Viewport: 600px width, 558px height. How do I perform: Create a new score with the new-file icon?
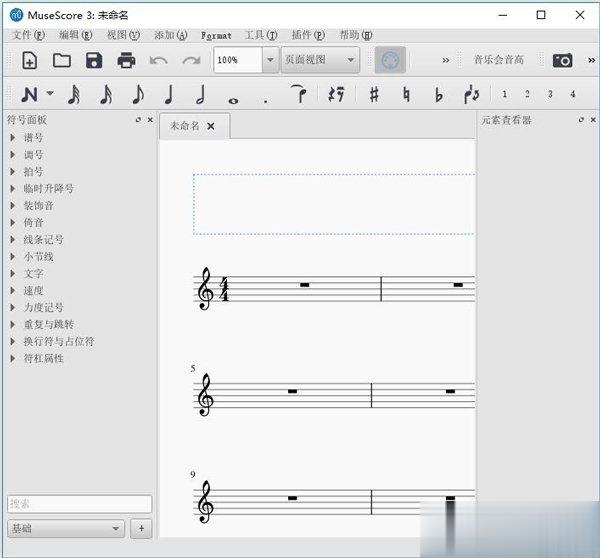pyautogui.click(x=29, y=60)
